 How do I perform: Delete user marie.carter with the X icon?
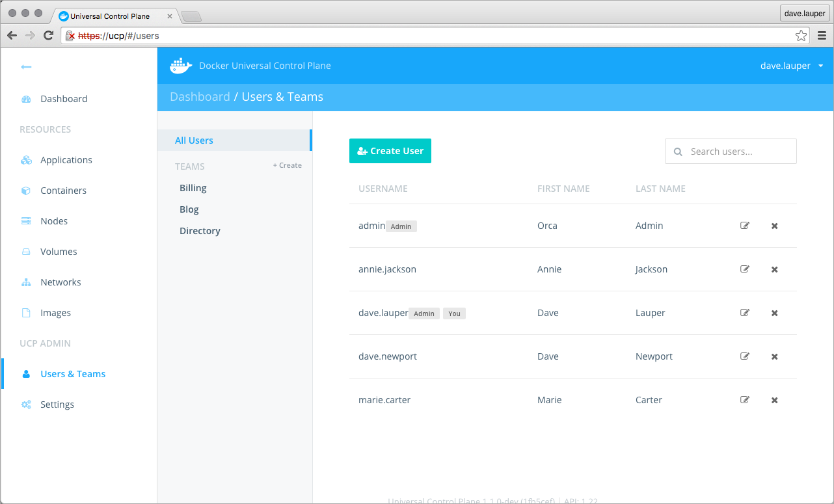(x=774, y=400)
